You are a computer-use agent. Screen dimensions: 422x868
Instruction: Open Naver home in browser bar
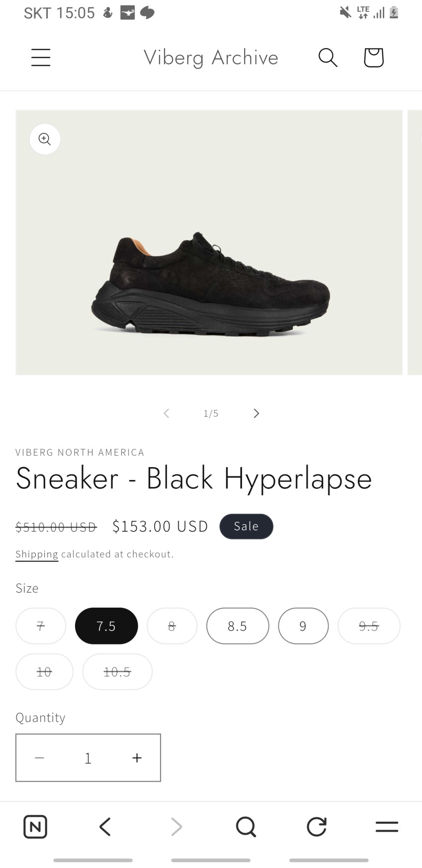[35, 827]
